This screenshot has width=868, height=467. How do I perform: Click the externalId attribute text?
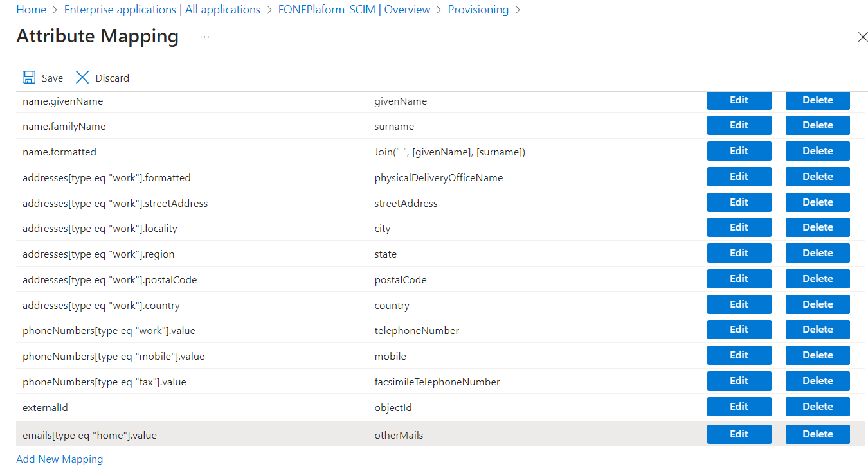click(x=45, y=408)
